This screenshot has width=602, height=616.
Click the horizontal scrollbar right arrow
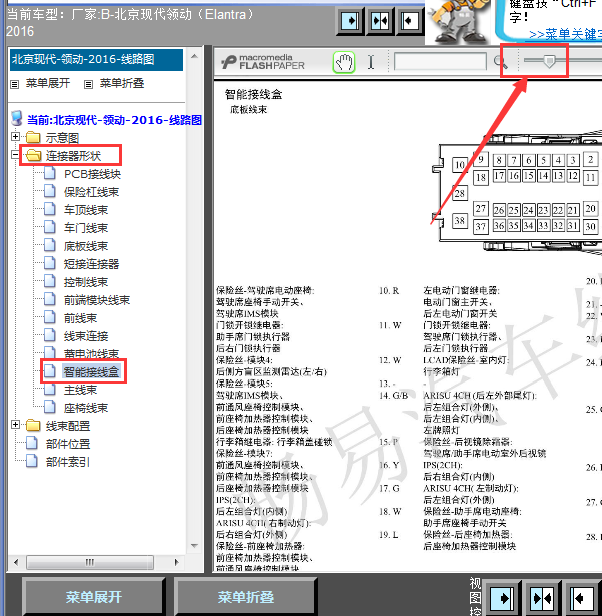(176, 562)
